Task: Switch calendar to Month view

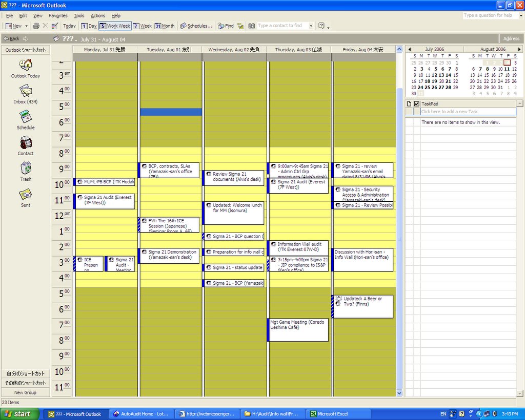Action: [x=165, y=26]
